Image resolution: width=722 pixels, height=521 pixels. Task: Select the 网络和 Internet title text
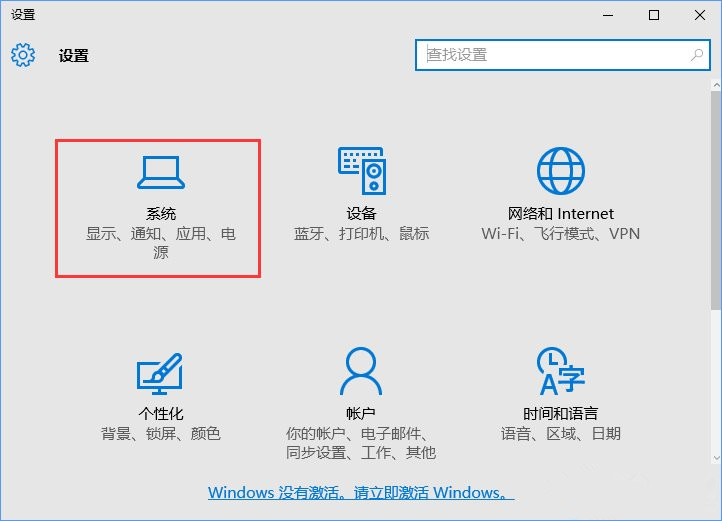(561, 214)
